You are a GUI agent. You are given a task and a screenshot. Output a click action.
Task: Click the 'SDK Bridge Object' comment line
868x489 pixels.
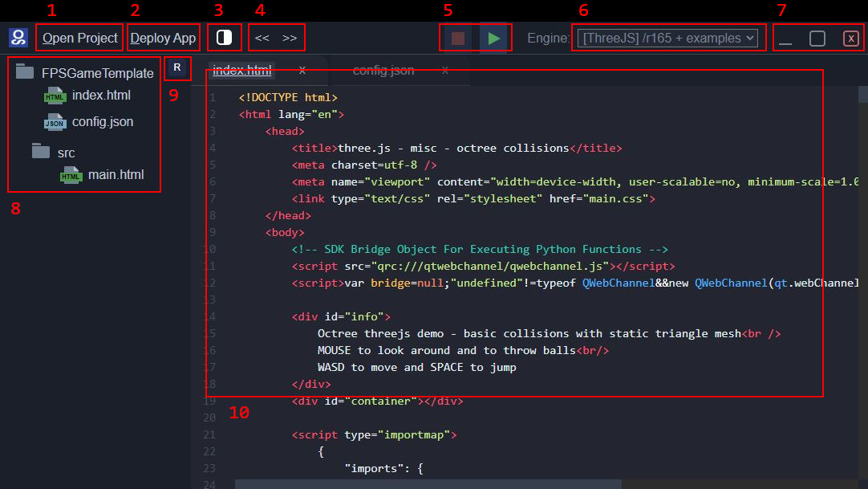(x=480, y=249)
